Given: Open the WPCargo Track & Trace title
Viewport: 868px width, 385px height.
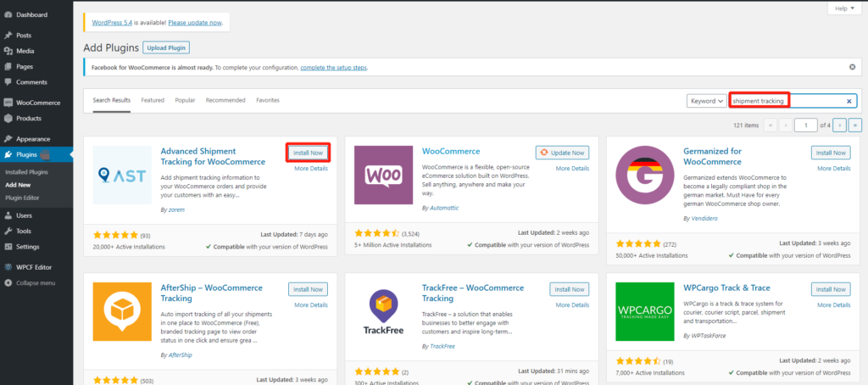Looking at the screenshot, I should click(x=726, y=288).
